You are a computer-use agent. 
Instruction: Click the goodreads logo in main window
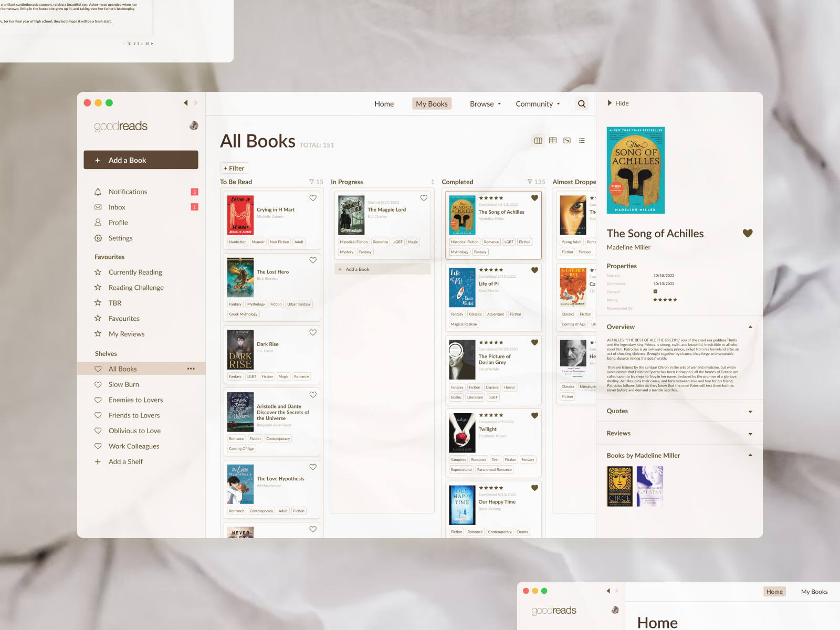(x=121, y=126)
